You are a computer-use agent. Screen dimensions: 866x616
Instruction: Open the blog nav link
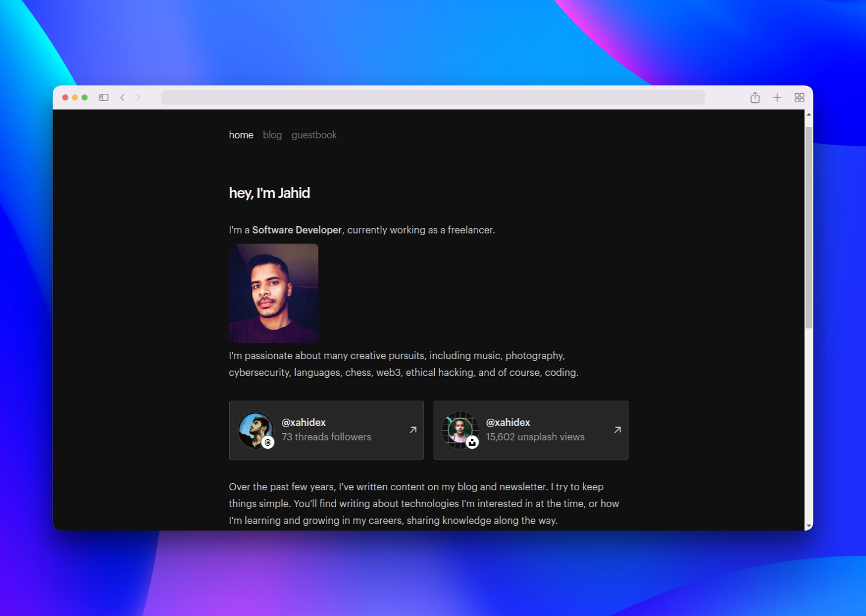pyautogui.click(x=272, y=135)
